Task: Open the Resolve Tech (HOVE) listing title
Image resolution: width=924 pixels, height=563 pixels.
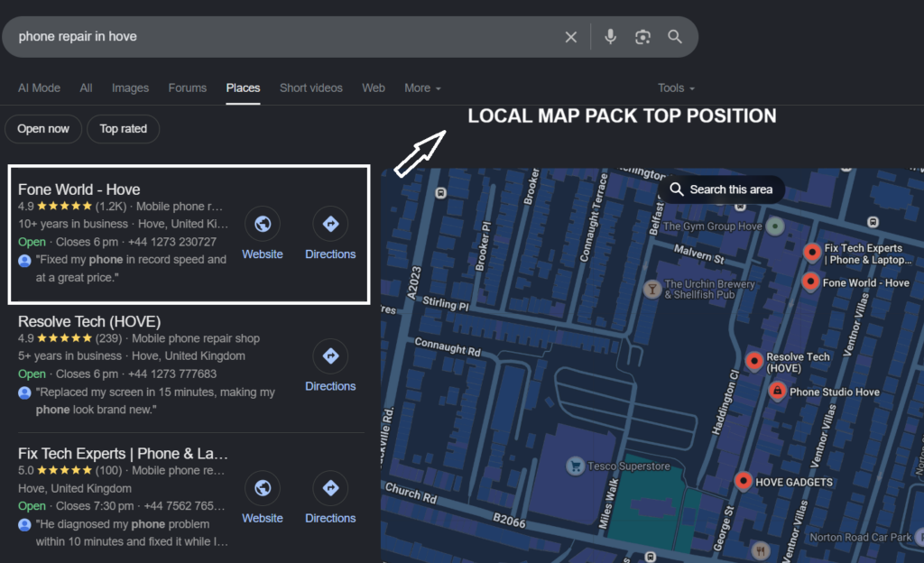Action: pyautogui.click(x=89, y=321)
